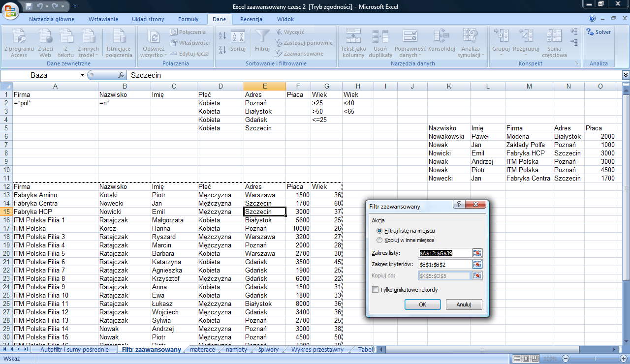Open the Z innych źródeł dropdown
This screenshot has height=364, width=630.
(x=88, y=43)
